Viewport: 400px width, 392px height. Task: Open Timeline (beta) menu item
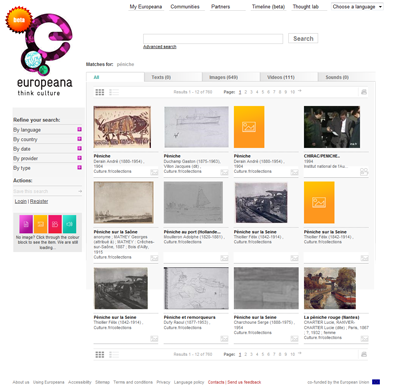pos(268,7)
